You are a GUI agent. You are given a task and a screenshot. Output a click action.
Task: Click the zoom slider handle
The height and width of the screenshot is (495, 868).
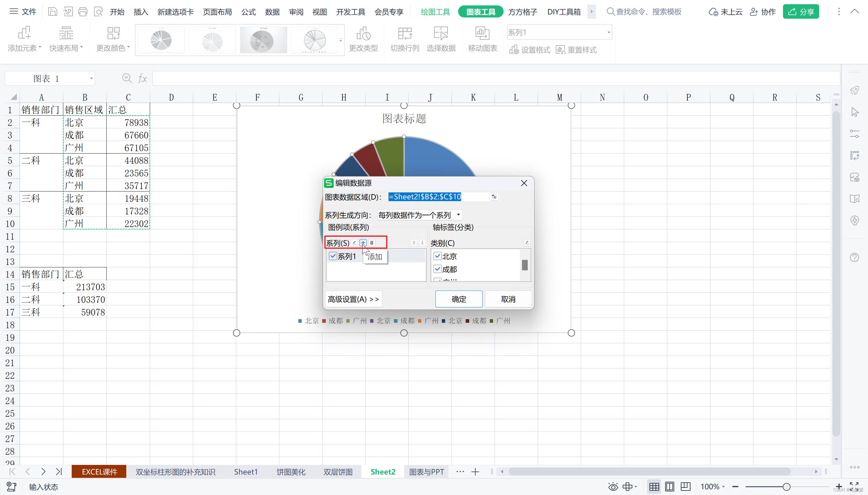(x=786, y=487)
